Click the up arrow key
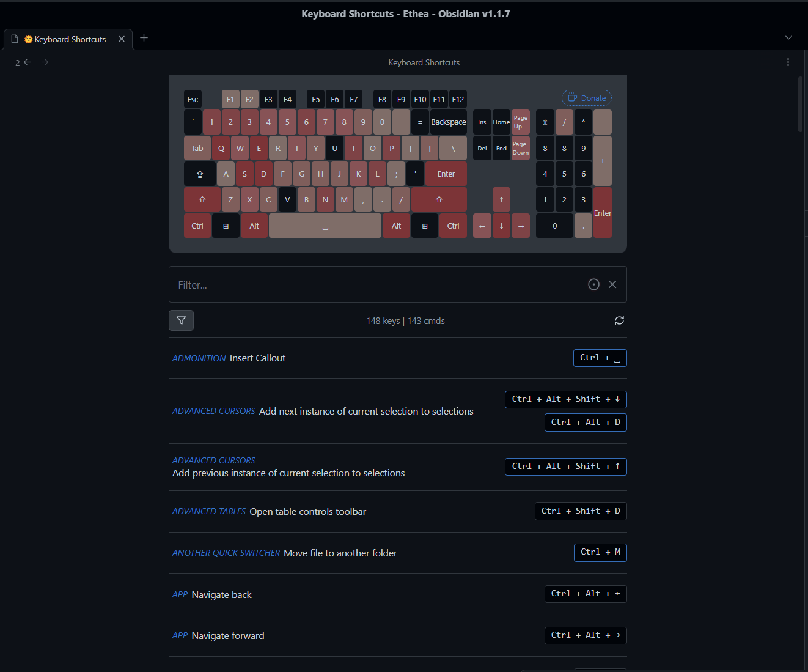This screenshot has height=672, width=808. (x=501, y=199)
